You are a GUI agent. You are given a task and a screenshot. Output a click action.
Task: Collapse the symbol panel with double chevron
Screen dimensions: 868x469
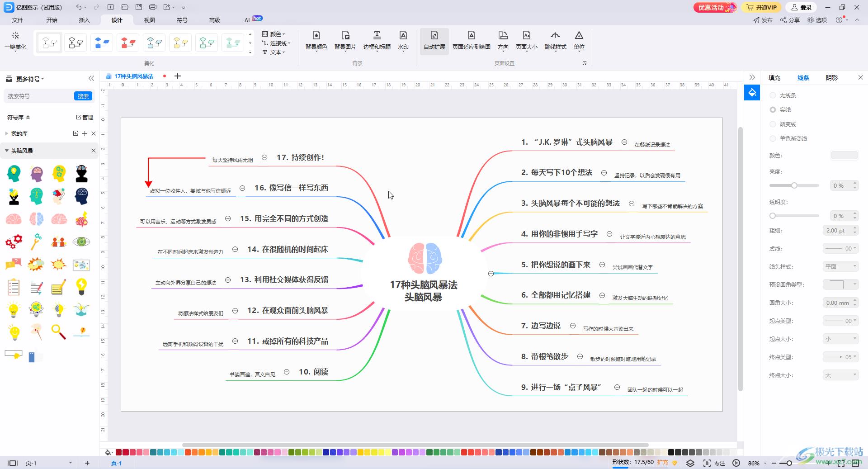(x=91, y=78)
